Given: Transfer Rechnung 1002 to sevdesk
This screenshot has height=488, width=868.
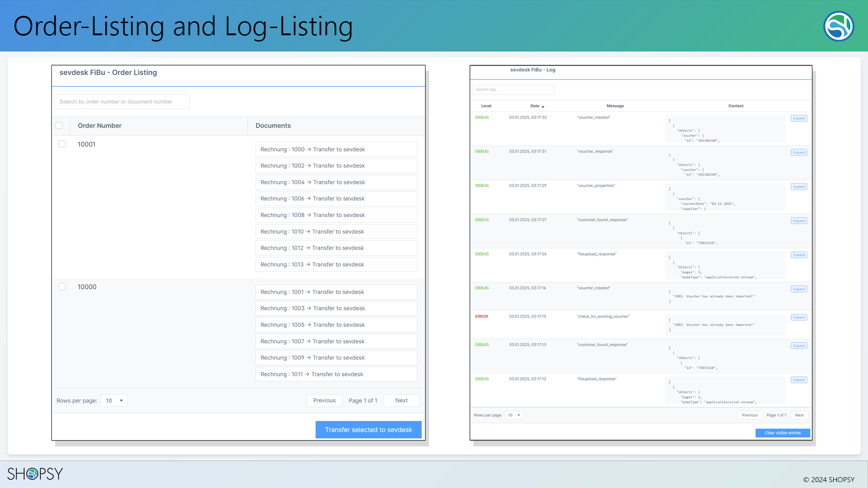Looking at the screenshot, I should coord(336,166).
